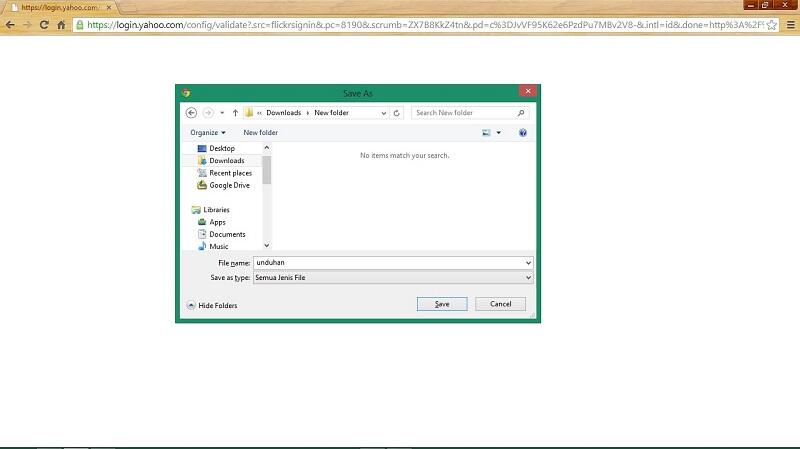Click the navigation pane scroll down arrow
Image resolution: width=800 pixels, height=449 pixels.
pos(267,245)
